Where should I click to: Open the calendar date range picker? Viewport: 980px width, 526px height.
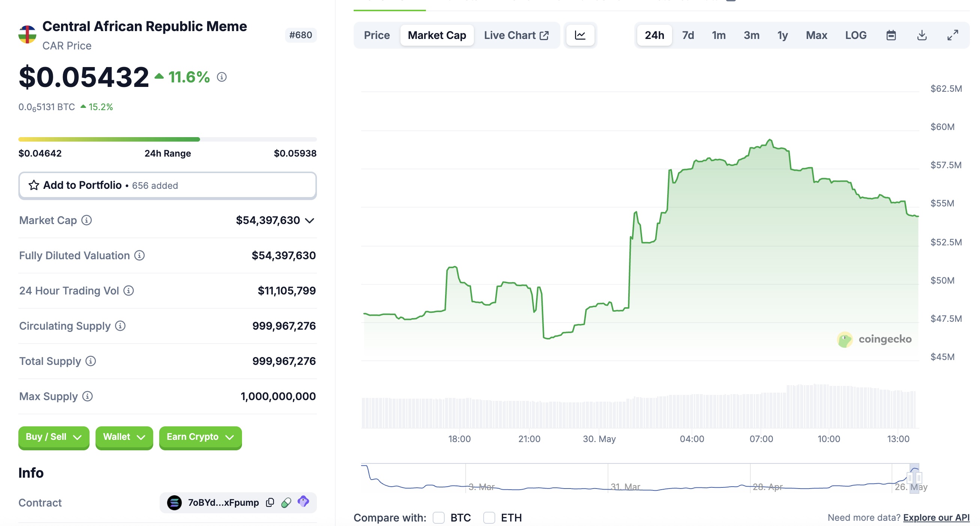point(891,35)
